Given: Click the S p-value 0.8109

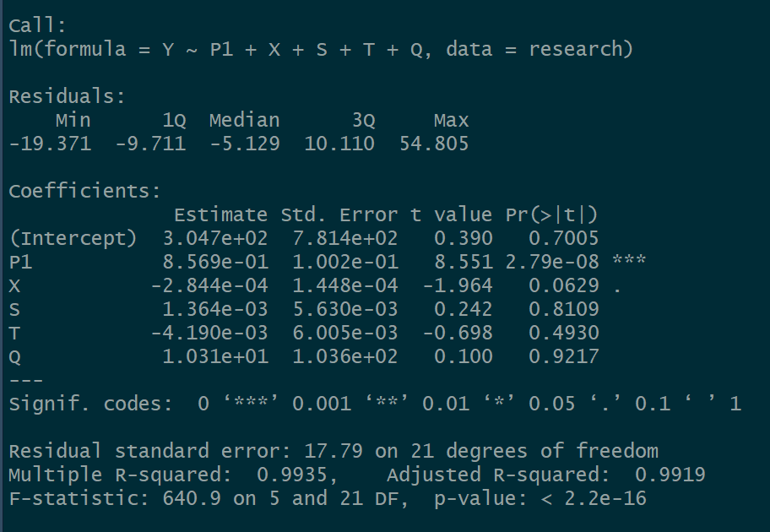Looking at the screenshot, I should coord(564,309).
